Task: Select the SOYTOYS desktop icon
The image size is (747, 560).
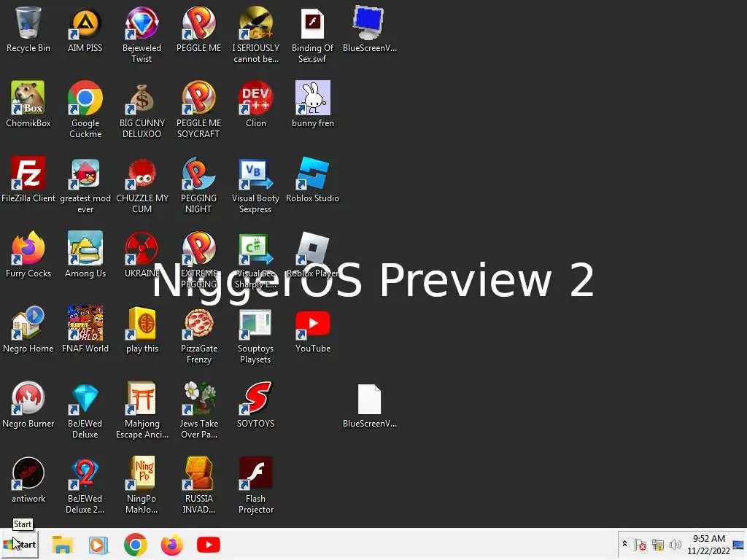Action: [256, 405]
